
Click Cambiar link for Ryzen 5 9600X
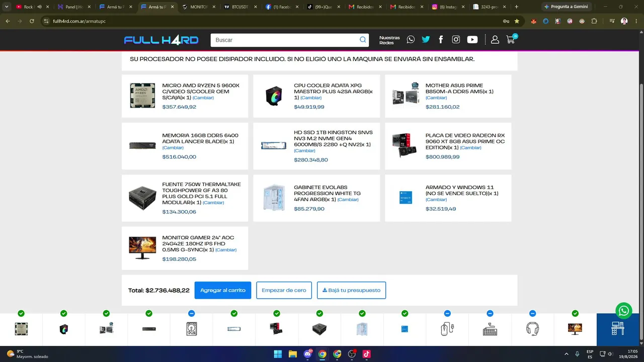[203, 98]
